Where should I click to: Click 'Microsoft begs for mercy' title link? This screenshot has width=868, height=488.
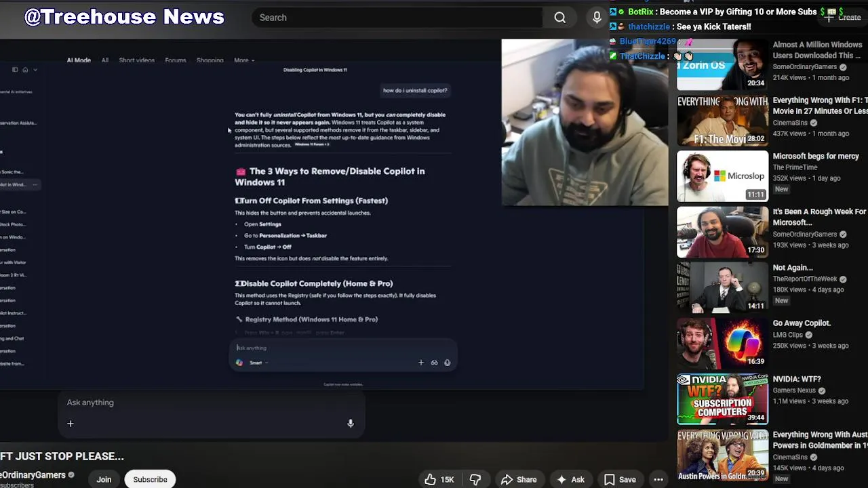point(816,157)
